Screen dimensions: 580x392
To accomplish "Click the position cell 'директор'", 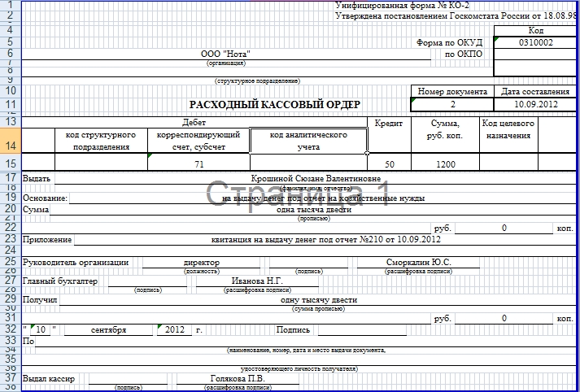I will tap(201, 263).
